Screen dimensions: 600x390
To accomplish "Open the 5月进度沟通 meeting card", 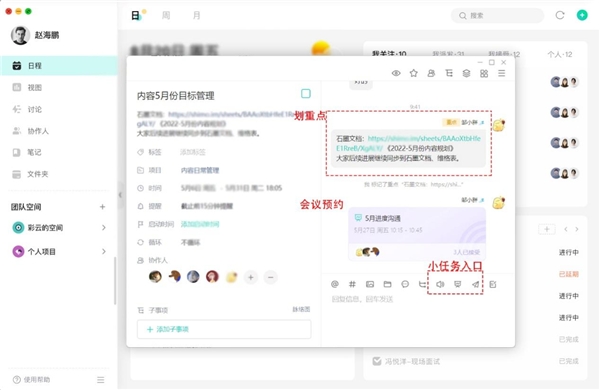I will (417, 234).
